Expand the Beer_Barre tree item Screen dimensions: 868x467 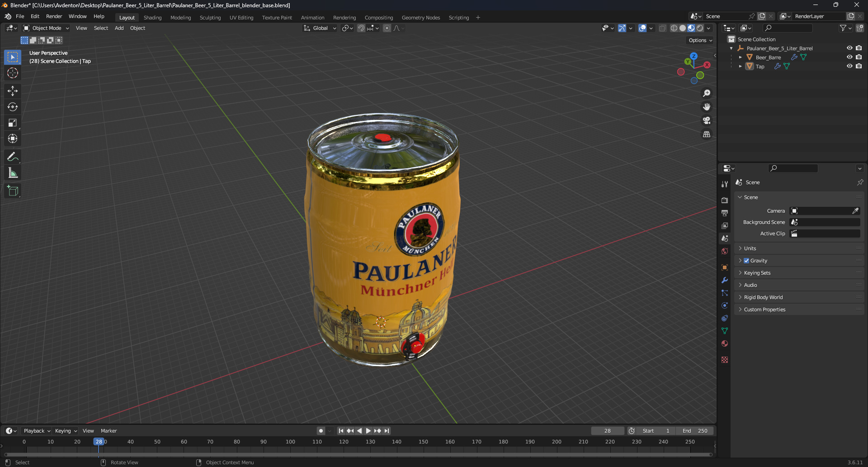point(740,57)
